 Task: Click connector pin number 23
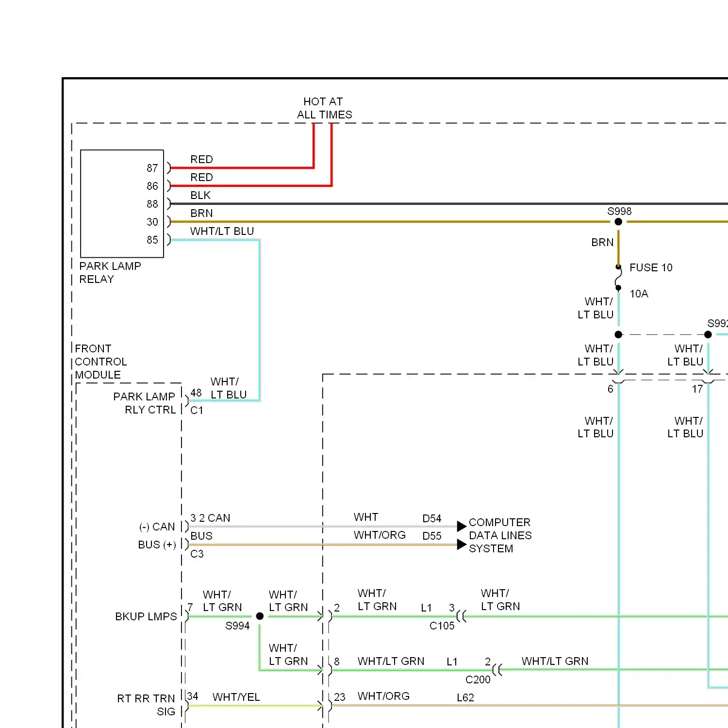click(x=340, y=697)
